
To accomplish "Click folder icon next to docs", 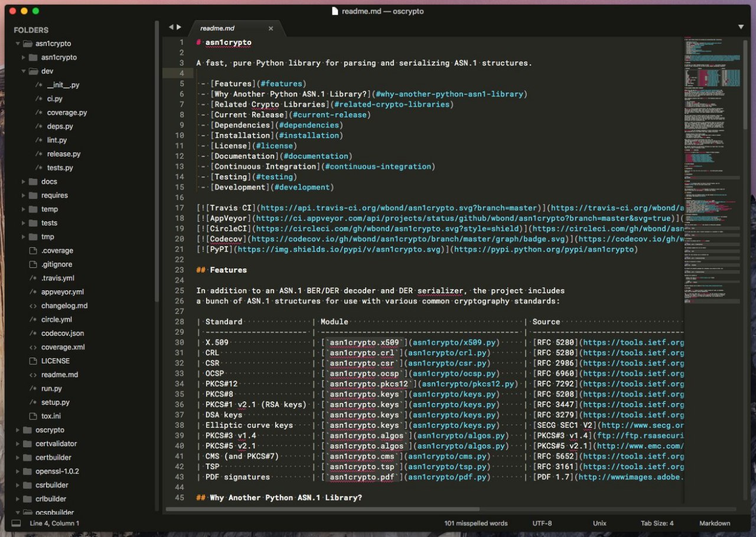I will point(33,182).
